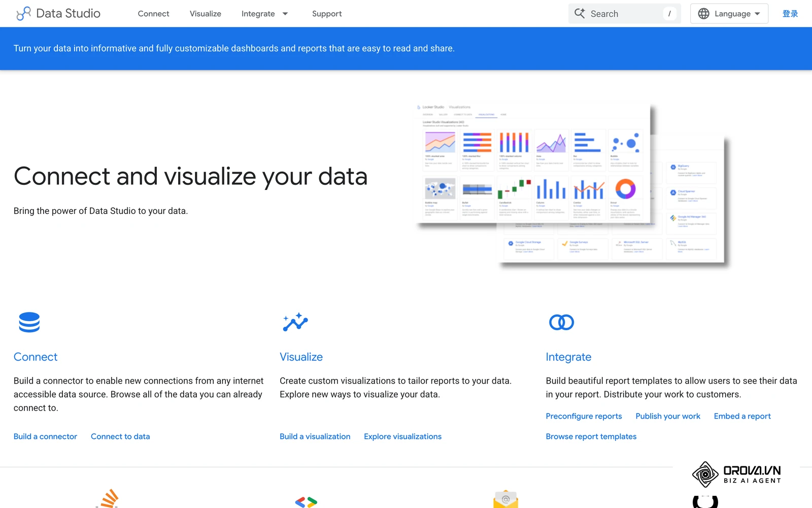
Task: Click the visualizations gallery preview image
Action: point(572,185)
